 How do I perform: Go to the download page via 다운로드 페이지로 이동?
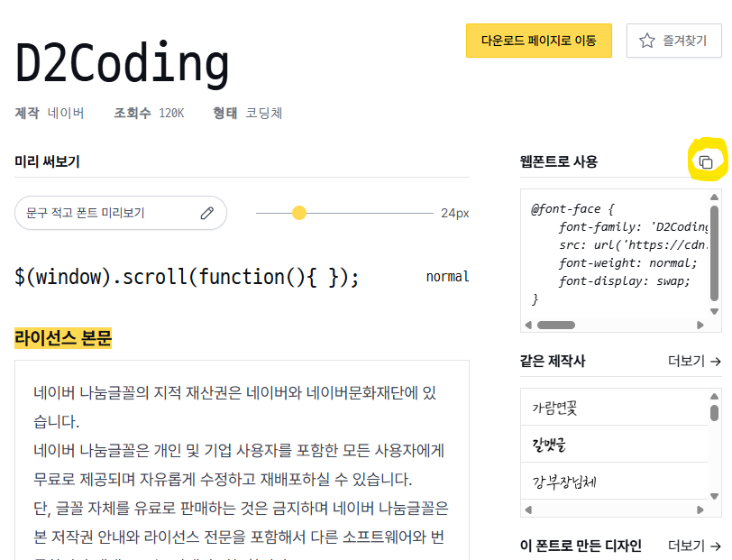point(539,41)
